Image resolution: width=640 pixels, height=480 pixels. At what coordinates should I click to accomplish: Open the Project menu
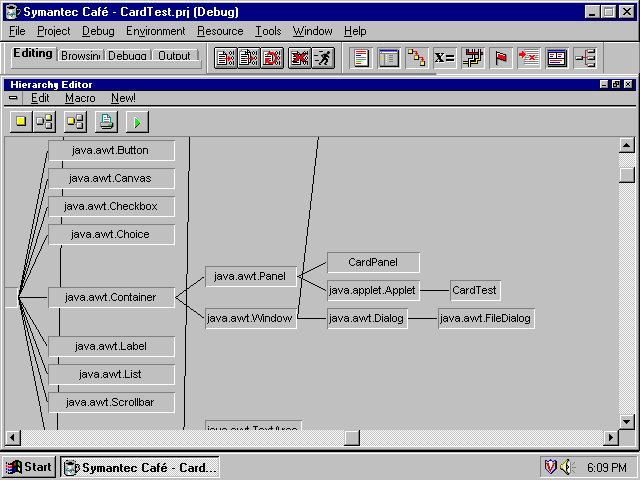point(53,31)
